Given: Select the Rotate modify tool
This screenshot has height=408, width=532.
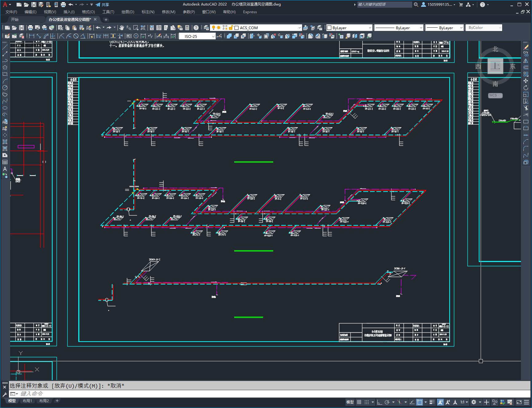Looking at the screenshot, I should click(x=526, y=88).
